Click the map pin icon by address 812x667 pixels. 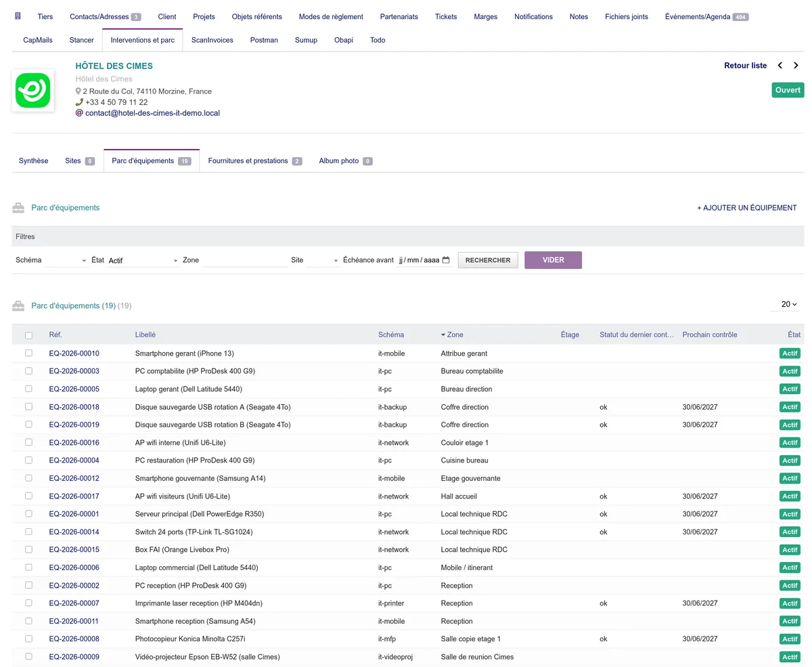78,91
